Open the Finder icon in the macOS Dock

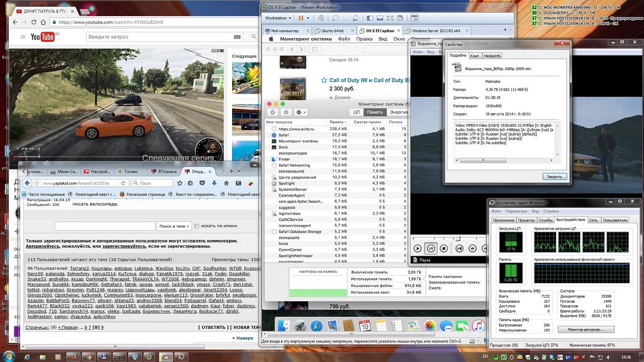283,326
